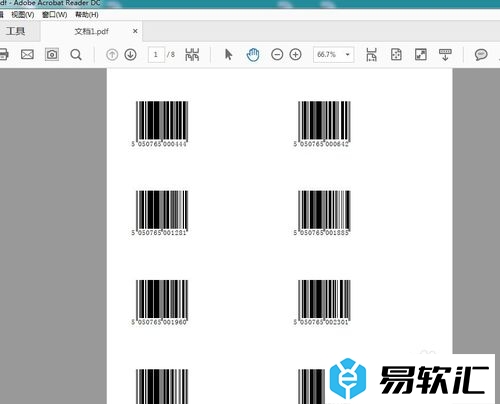Click the read mode toolbar icon
Screen dimensions: 500x404
click(x=445, y=55)
